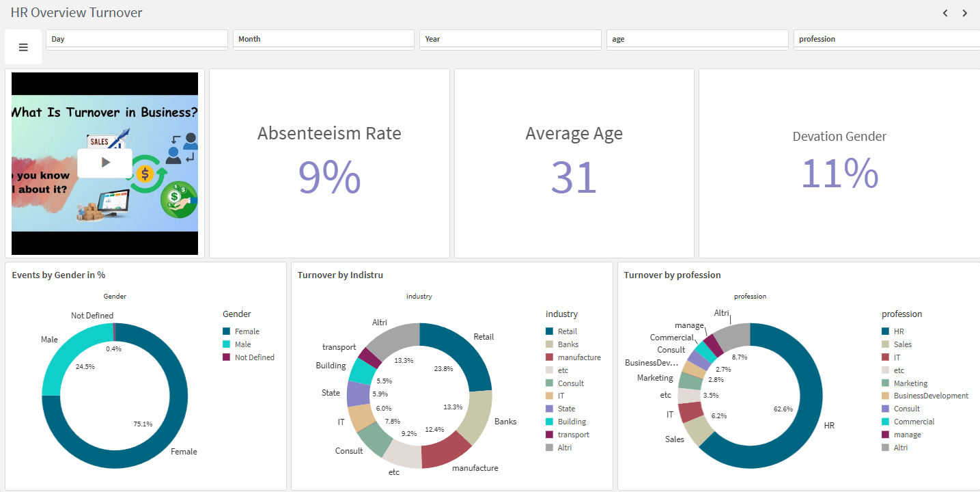Open the Year filter list
The height and width of the screenshot is (492, 980).
coord(510,39)
